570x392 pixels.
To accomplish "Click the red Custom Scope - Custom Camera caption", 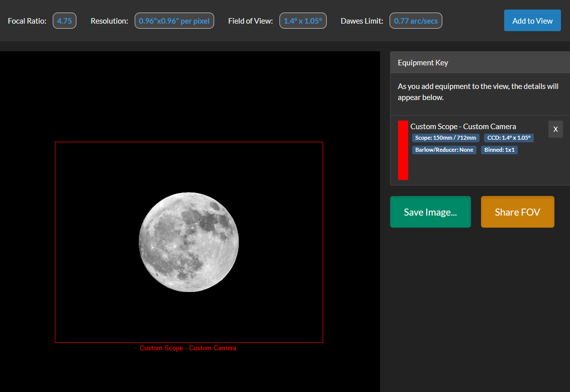I will pyautogui.click(x=188, y=348).
